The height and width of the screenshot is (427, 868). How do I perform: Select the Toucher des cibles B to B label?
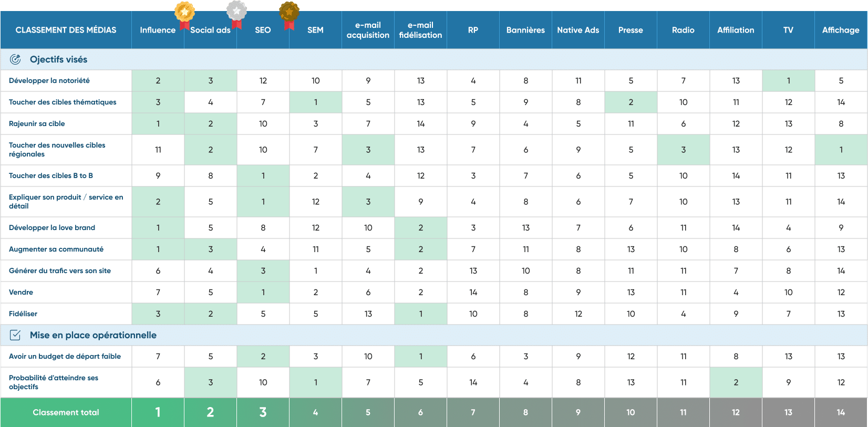pyautogui.click(x=51, y=176)
